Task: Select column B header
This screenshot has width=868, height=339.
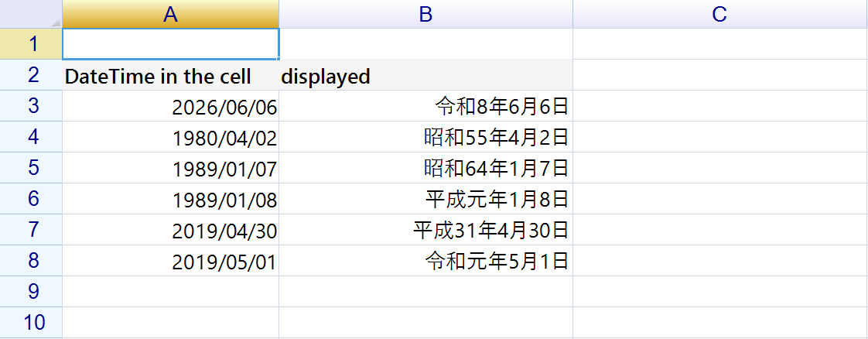Action: tap(425, 14)
